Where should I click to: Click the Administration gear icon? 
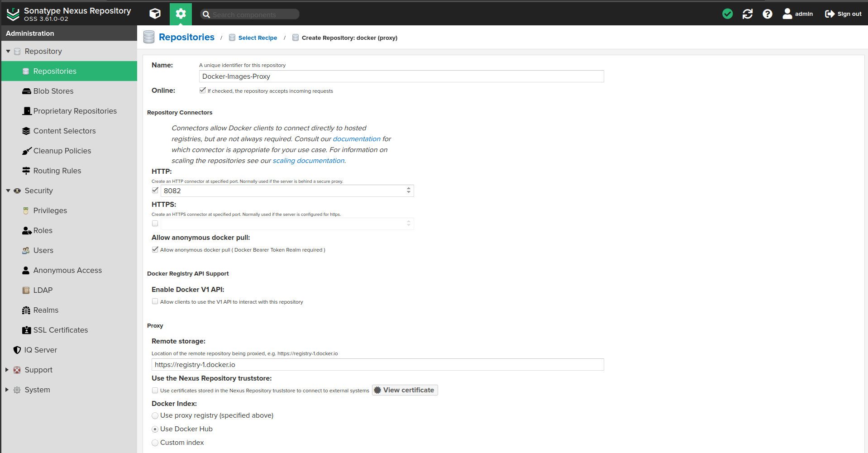(181, 14)
